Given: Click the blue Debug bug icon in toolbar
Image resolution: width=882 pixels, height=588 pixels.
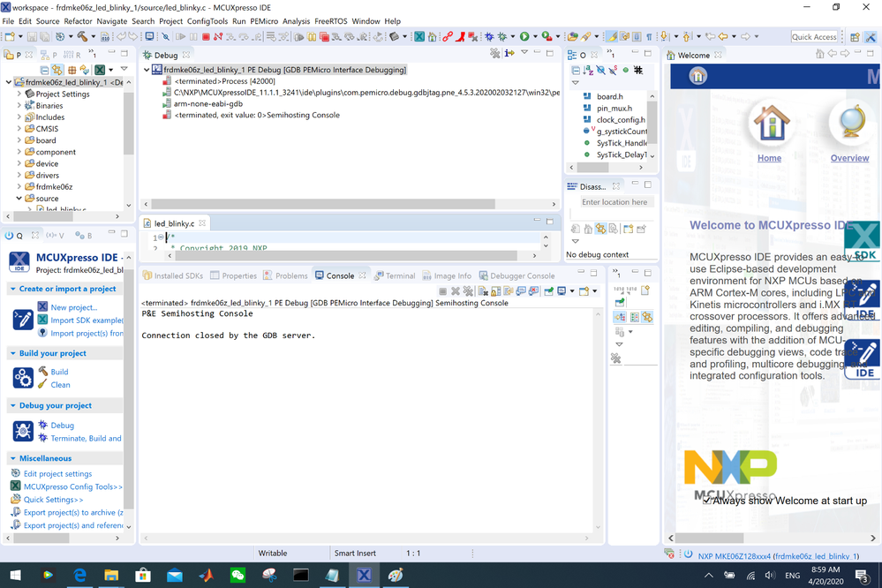Looking at the screenshot, I should point(489,36).
